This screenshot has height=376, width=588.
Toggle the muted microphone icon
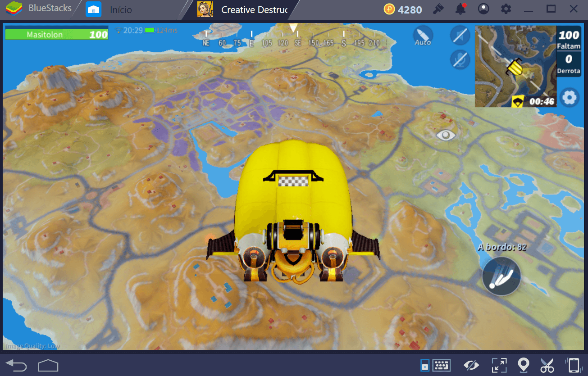tap(460, 59)
